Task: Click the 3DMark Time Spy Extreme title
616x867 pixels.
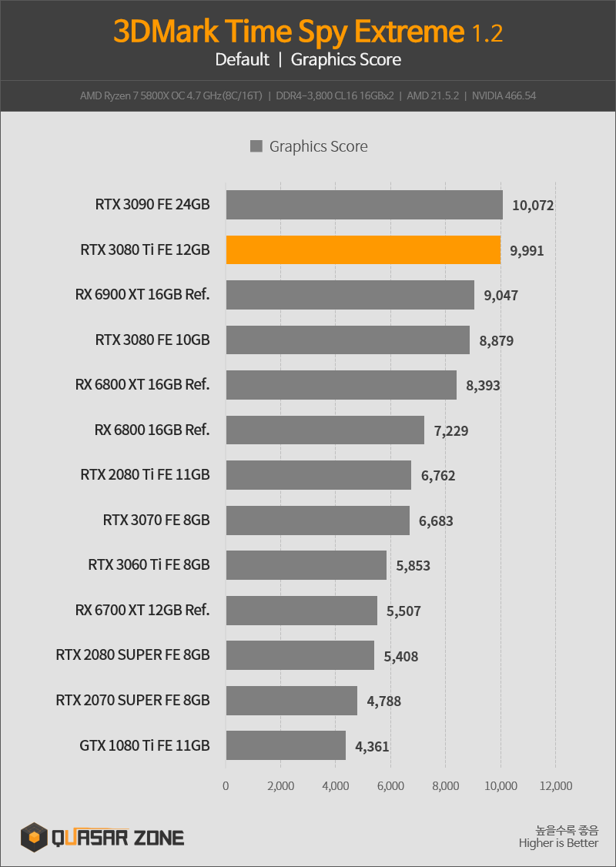Action: pos(308,31)
